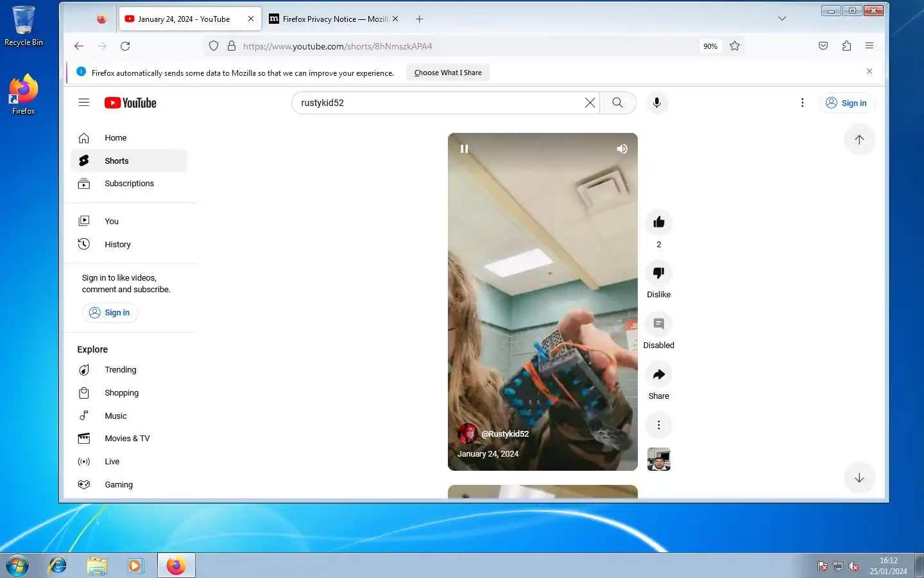Open Gaming under Explore
Viewport: 924px width, 578px height.
pyautogui.click(x=129, y=485)
